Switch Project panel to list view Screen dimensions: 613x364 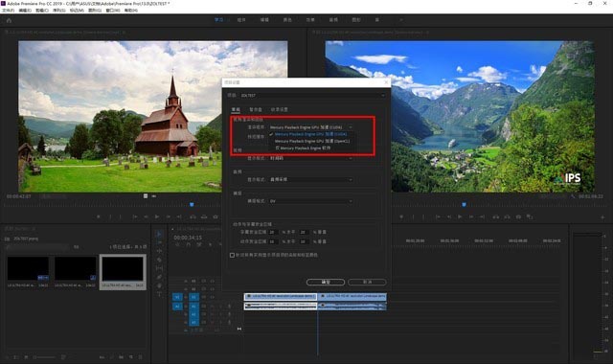(16, 357)
